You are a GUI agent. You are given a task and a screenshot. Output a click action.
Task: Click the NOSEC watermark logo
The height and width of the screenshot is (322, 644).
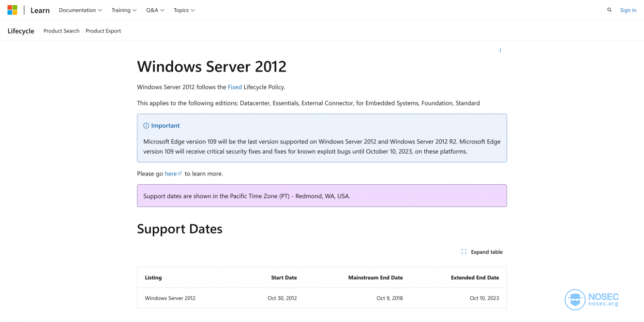575,300
